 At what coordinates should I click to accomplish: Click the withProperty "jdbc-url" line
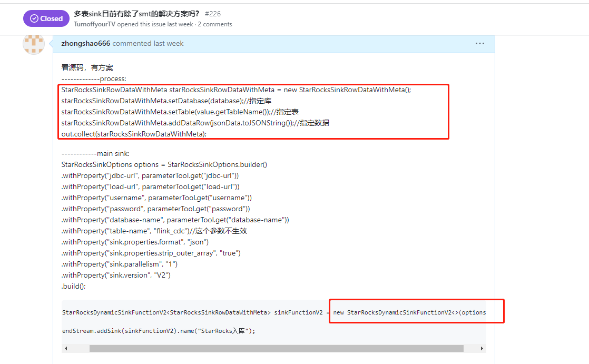coord(150,176)
